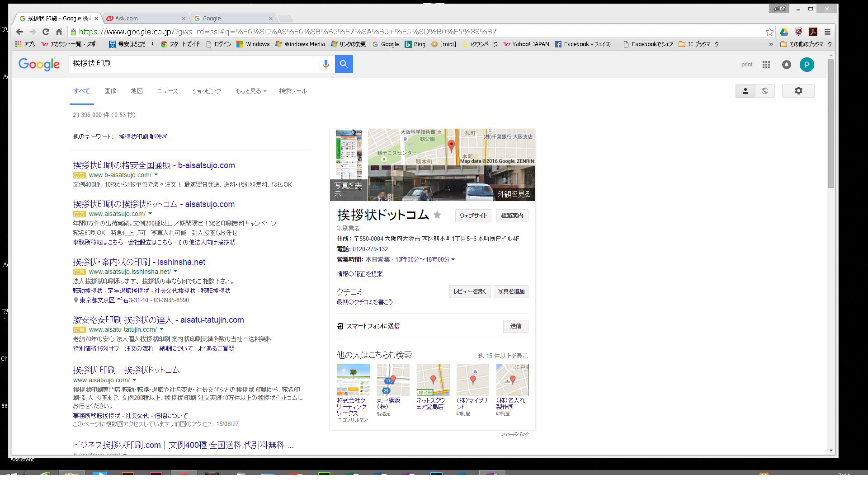Open dropdown arrow next to www.aisatsujo.isshinsha.net/
Image resolution: width=868 pixels, height=488 pixels.
tap(175, 271)
